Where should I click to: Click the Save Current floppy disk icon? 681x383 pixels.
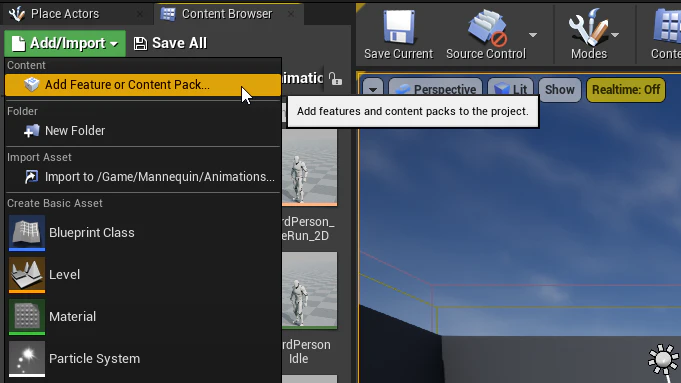point(399,27)
